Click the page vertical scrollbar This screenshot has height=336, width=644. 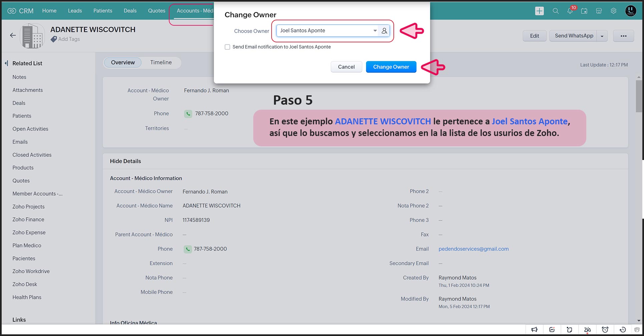tap(639, 97)
